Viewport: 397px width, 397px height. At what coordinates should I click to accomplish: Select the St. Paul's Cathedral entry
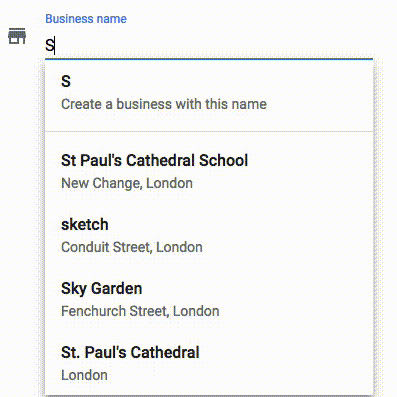click(209, 363)
